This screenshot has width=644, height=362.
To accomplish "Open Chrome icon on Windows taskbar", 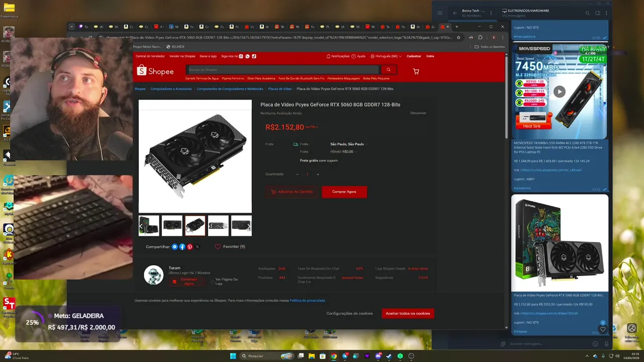I will tap(334, 356).
